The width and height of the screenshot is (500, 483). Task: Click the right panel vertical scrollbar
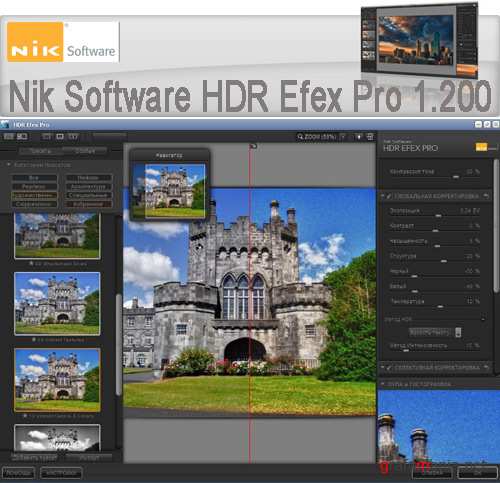coord(496,226)
